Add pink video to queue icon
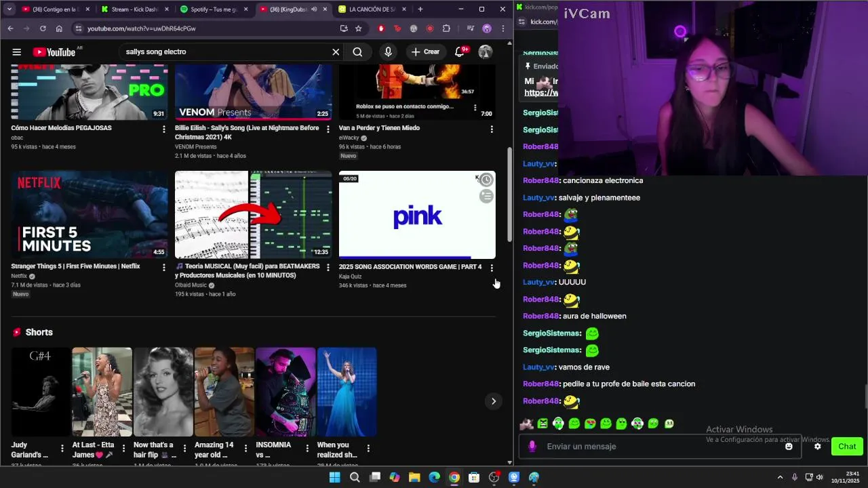Screen dimensions: 868x488 tap(486, 197)
